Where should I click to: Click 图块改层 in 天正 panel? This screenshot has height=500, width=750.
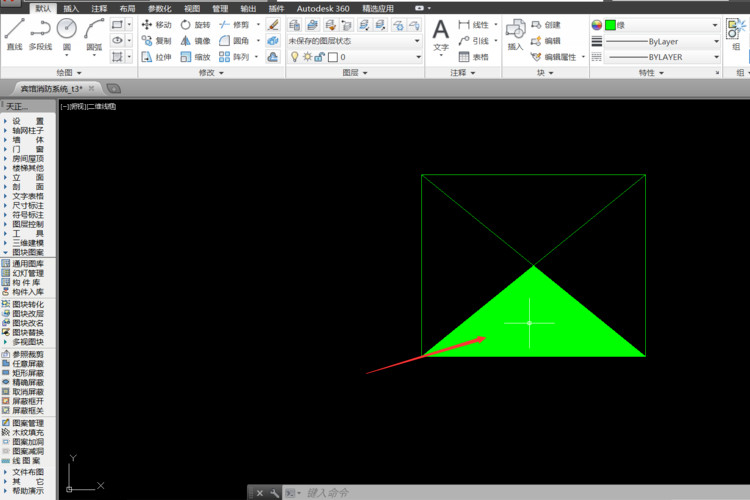(x=23, y=314)
